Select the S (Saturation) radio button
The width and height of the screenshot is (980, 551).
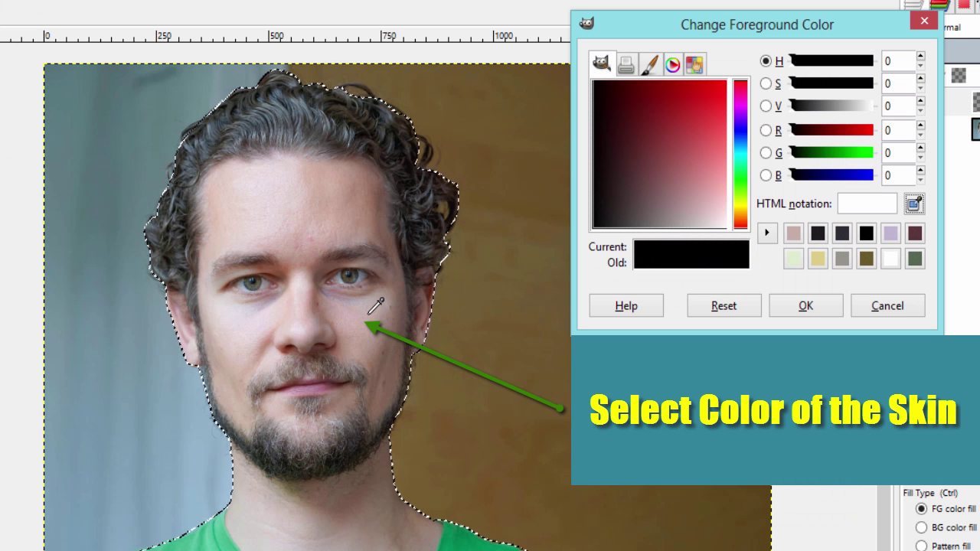pyautogui.click(x=766, y=83)
